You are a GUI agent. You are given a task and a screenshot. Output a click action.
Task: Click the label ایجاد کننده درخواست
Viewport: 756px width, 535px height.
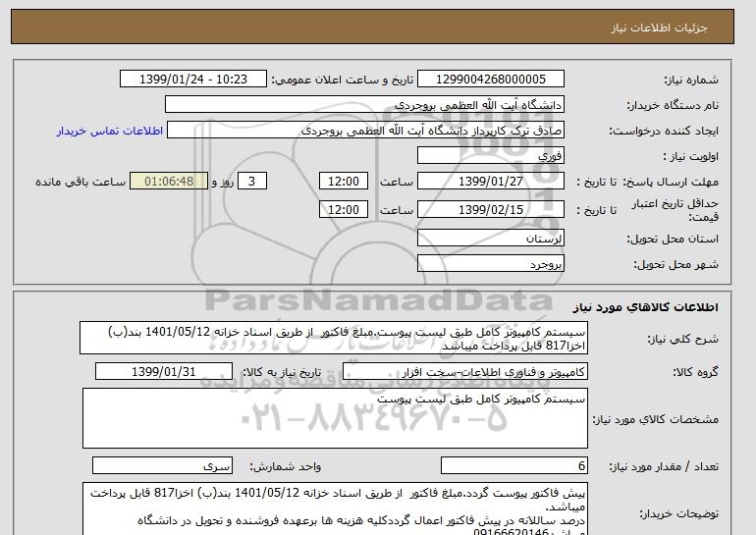(664, 132)
